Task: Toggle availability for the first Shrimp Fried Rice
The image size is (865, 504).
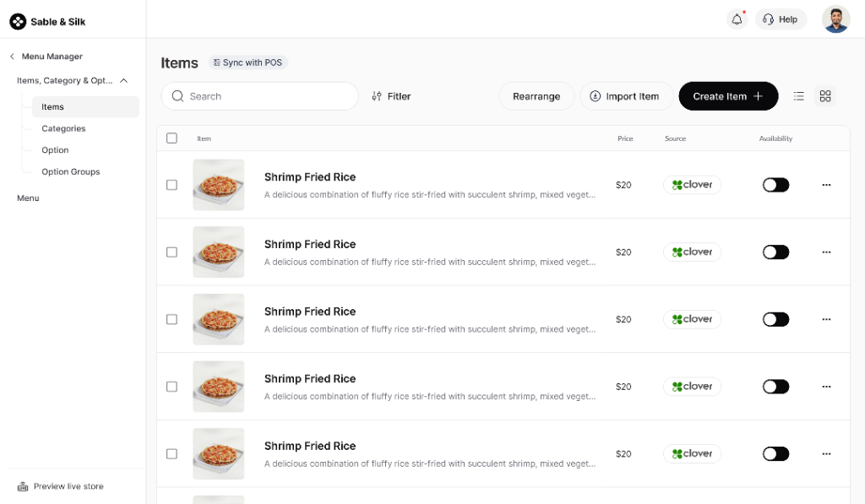Action: [x=775, y=185]
